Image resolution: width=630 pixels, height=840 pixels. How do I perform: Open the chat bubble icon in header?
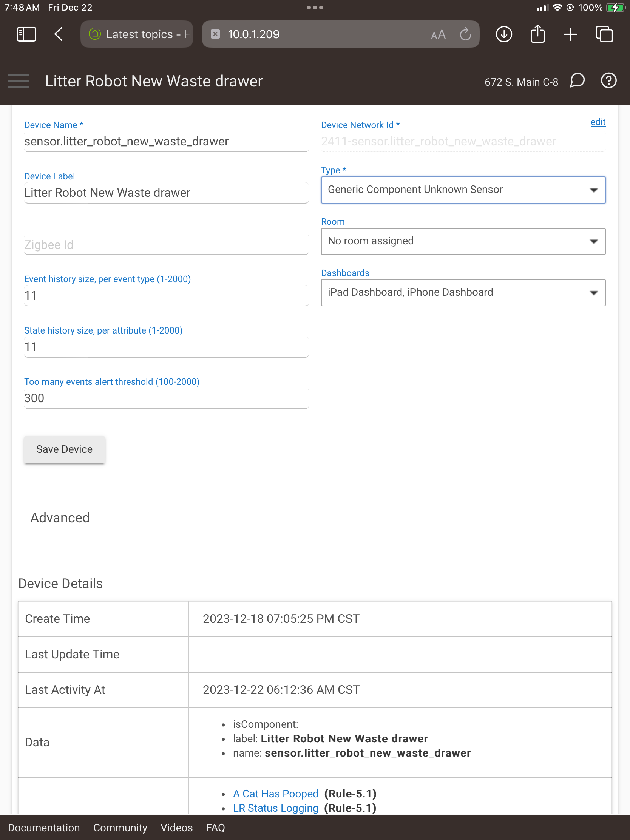(577, 80)
